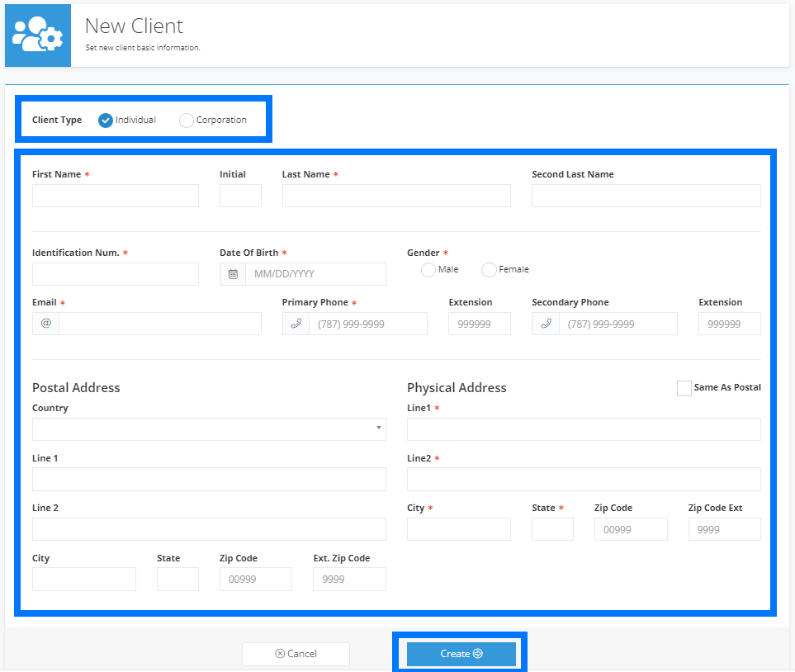Click the Create button

pyautogui.click(x=460, y=653)
